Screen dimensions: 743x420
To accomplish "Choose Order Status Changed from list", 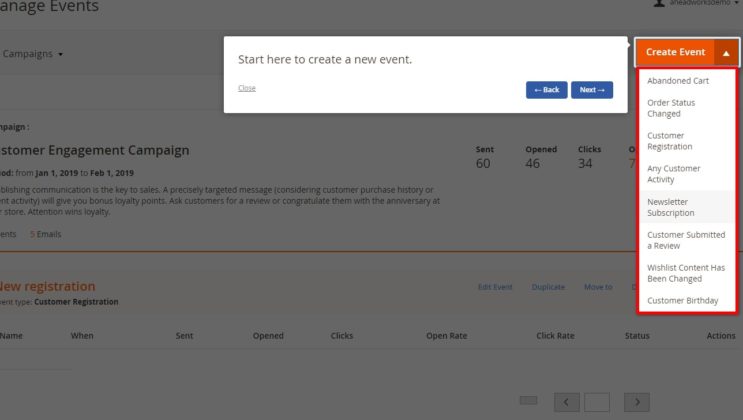I will (671, 108).
